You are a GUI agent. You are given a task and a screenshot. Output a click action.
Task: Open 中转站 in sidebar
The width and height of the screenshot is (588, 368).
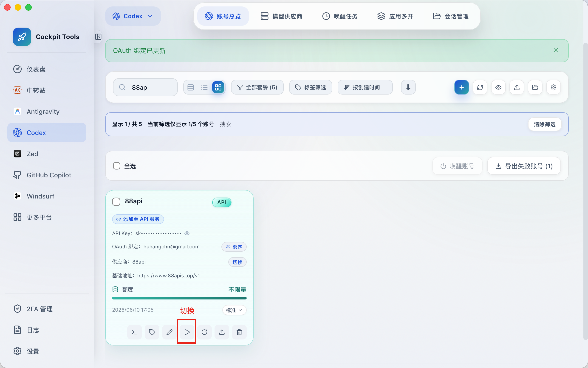point(47,90)
